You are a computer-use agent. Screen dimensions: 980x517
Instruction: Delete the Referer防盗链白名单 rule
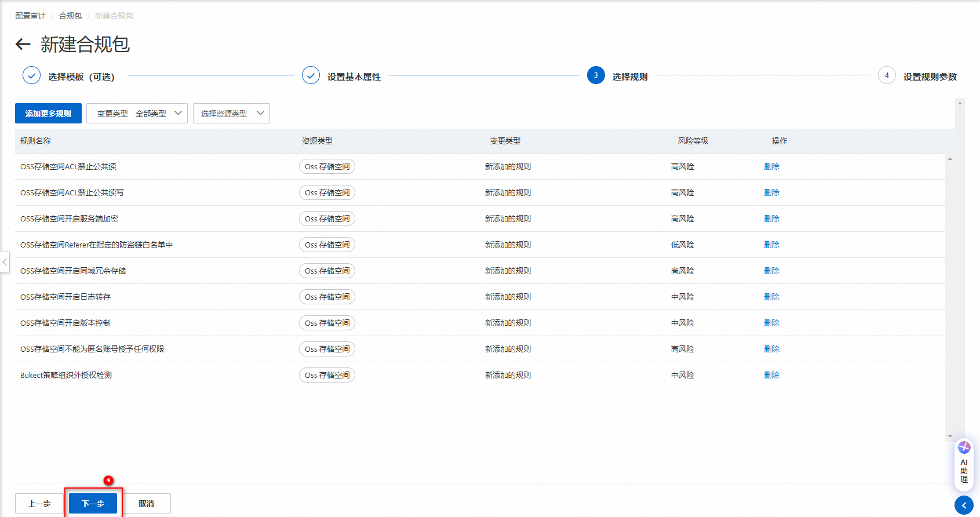772,245
